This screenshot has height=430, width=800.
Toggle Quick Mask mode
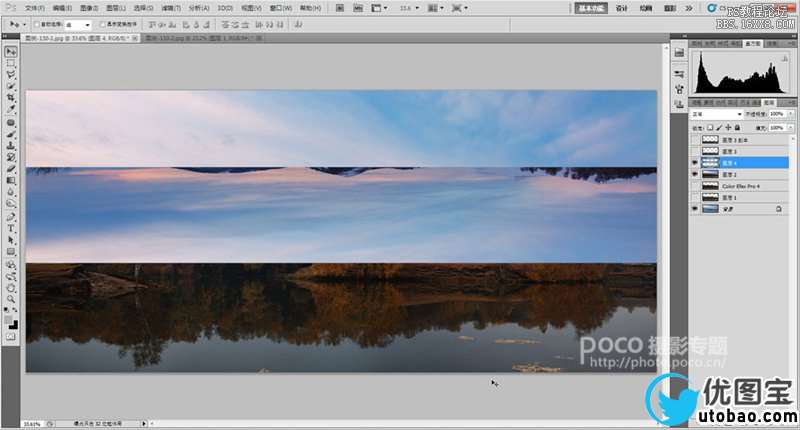coord(11,337)
